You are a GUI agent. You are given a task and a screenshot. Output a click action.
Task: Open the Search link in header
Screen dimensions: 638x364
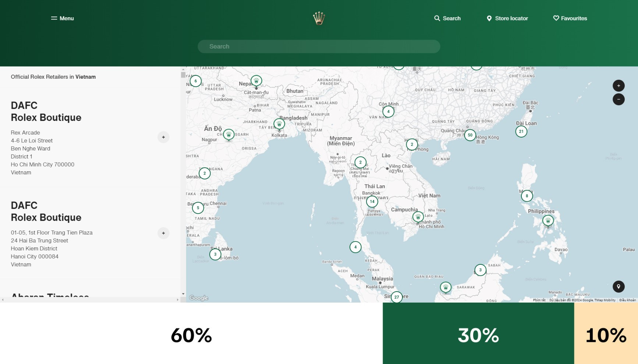tap(447, 18)
